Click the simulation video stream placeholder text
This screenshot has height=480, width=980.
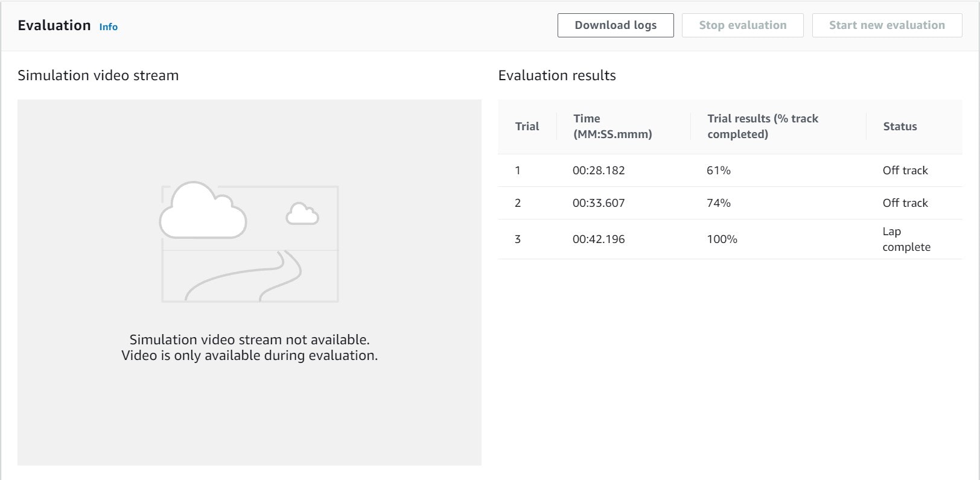pyautogui.click(x=249, y=348)
